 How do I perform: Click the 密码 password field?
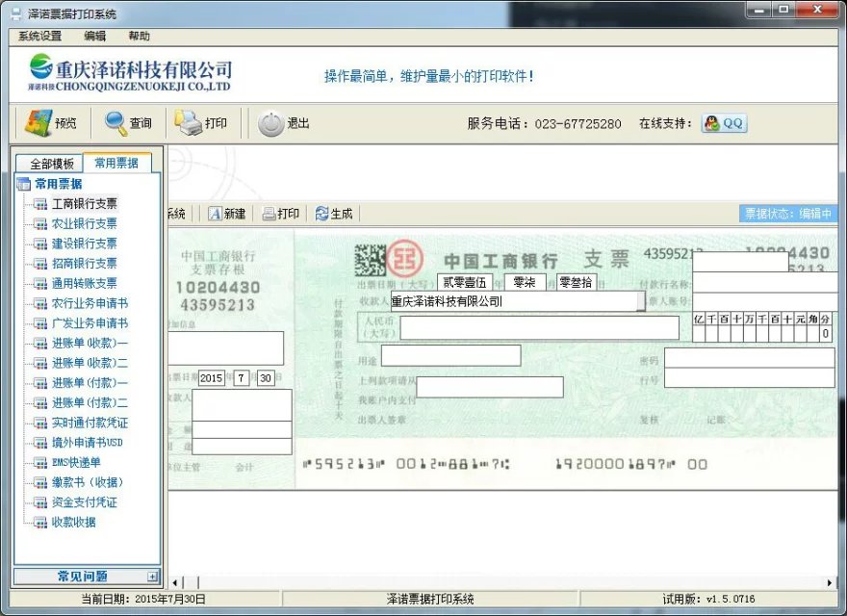[x=750, y=358]
